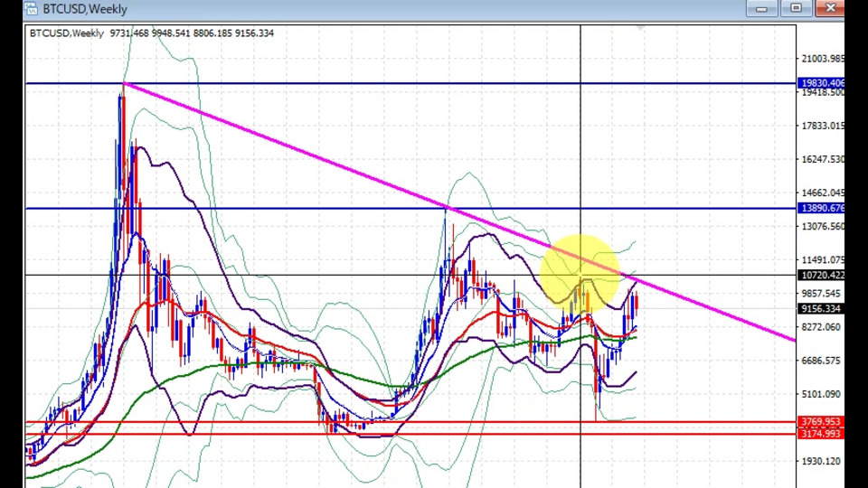Click the 5101.090 price scale value
The height and width of the screenshot is (488, 868).
(x=821, y=394)
